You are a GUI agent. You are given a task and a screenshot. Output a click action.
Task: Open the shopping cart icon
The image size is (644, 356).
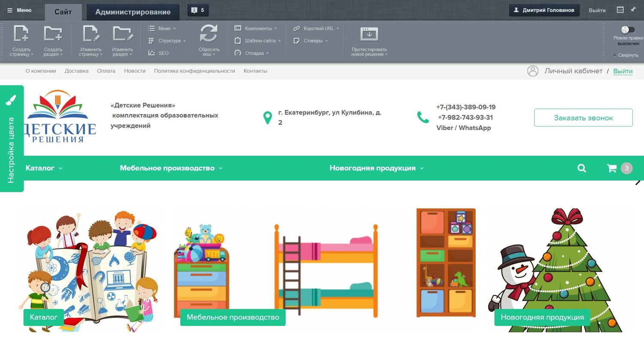pyautogui.click(x=612, y=168)
